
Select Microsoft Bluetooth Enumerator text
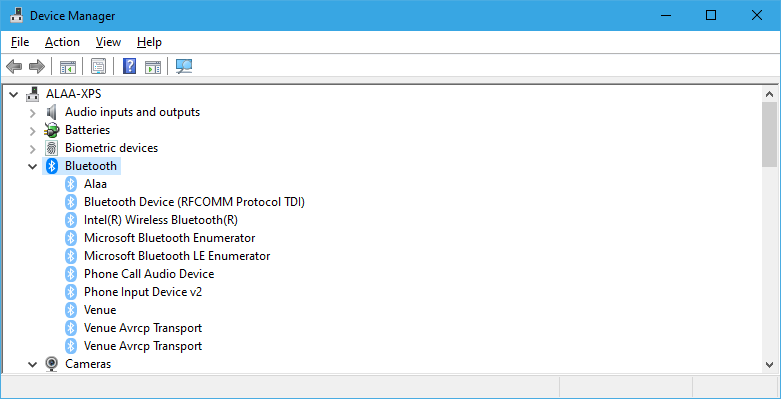pyautogui.click(x=169, y=238)
